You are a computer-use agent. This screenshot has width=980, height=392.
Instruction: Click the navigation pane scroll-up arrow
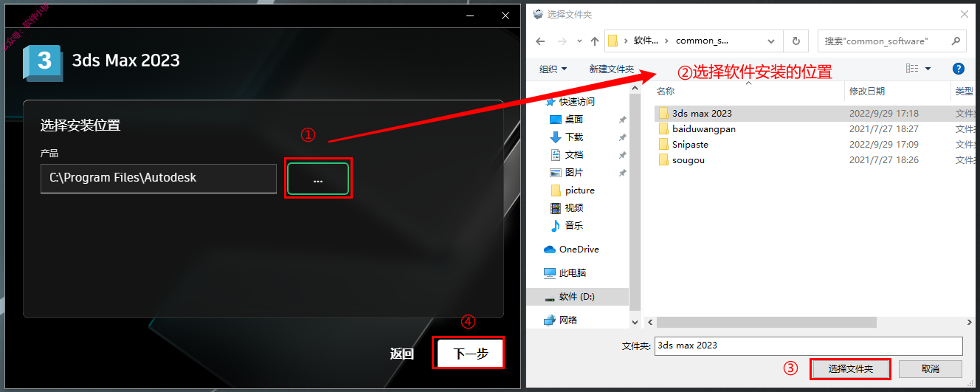point(635,88)
